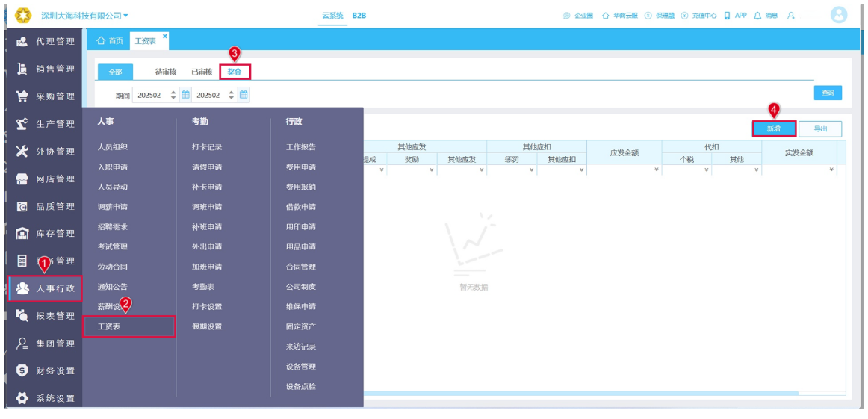The height and width of the screenshot is (419, 868).
Task: Choose 工资表 in 人事 menu
Action: pos(129,326)
